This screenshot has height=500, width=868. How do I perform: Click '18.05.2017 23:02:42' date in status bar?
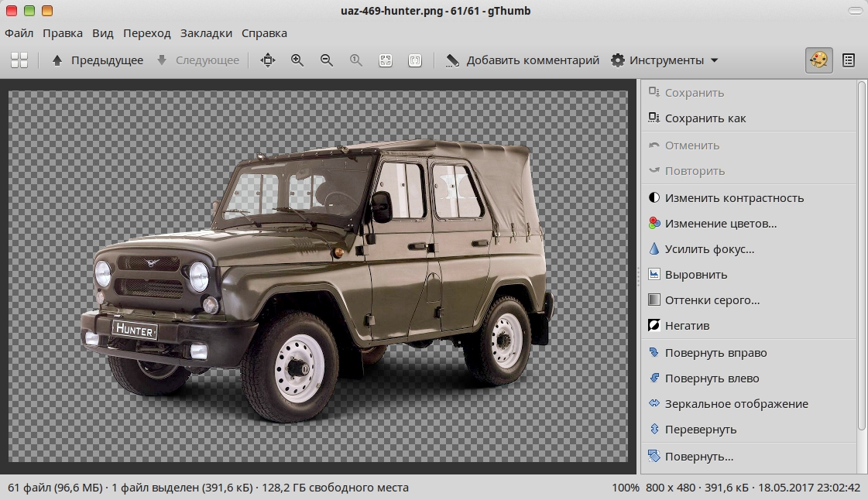[809, 488]
